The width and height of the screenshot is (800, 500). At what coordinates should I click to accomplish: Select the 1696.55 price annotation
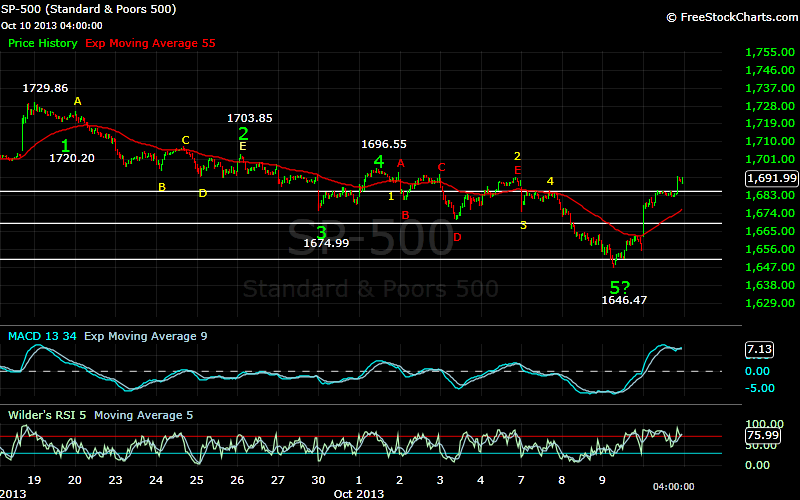click(384, 144)
